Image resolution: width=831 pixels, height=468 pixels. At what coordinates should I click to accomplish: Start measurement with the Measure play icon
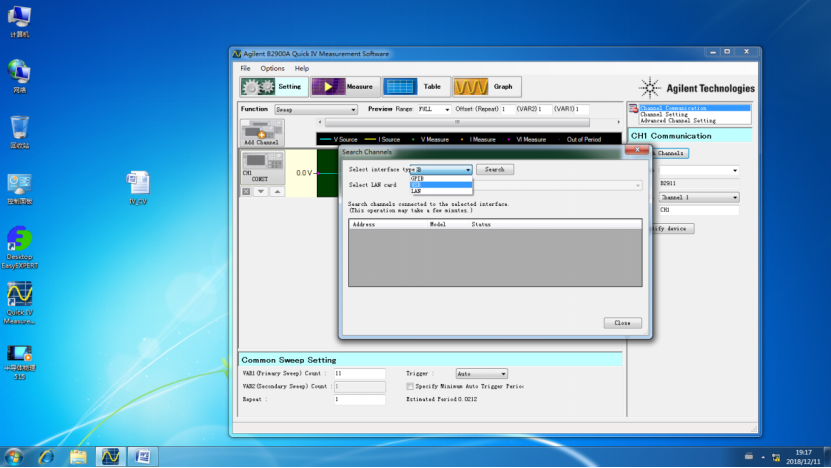[329, 87]
